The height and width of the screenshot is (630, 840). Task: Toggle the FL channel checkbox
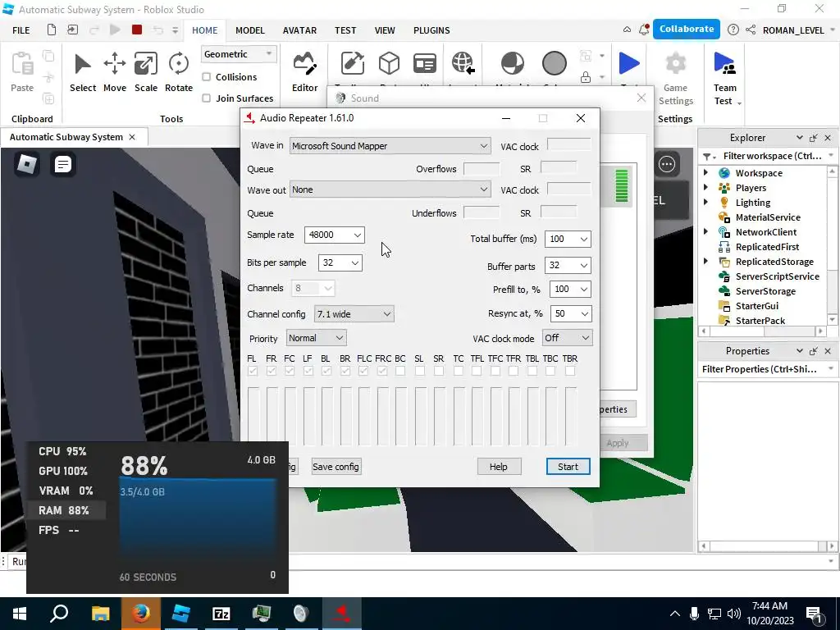coord(253,371)
